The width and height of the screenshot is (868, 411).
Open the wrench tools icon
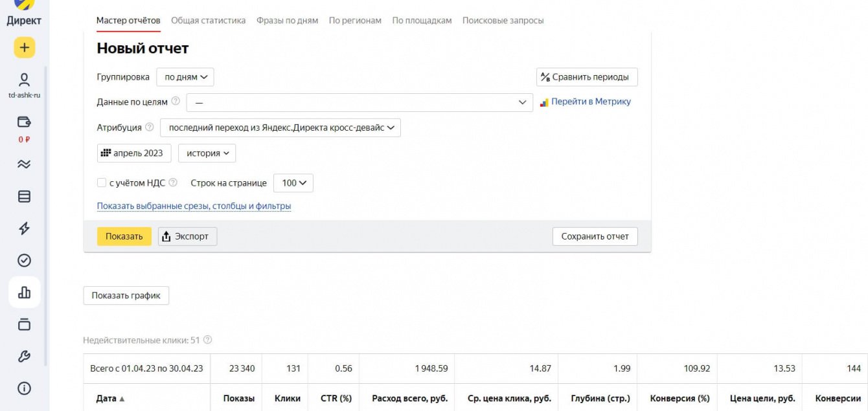[25, 356]
